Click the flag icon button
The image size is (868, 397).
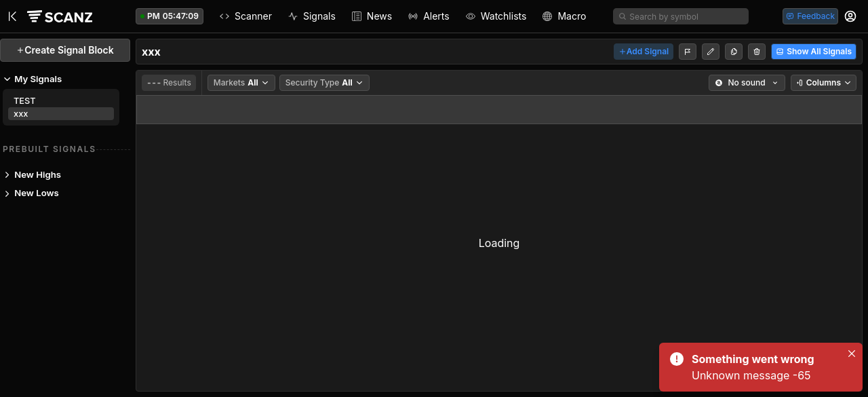pos(687,52)
